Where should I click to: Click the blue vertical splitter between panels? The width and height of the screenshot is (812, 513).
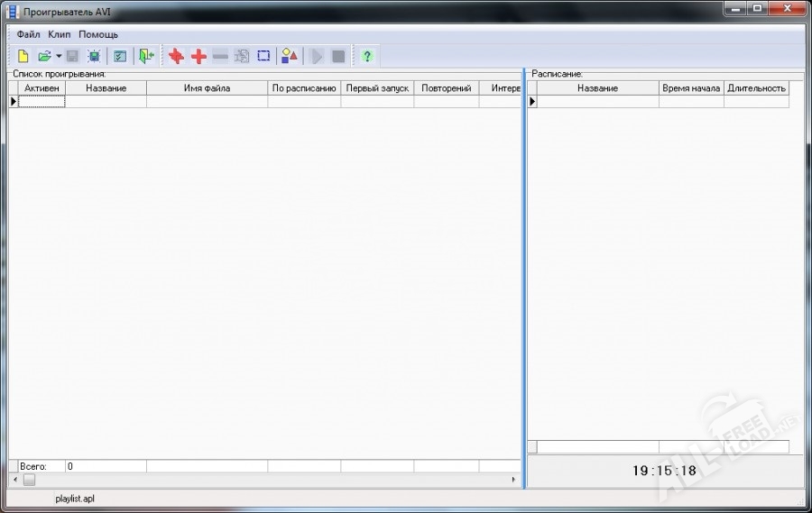point(523,270)
